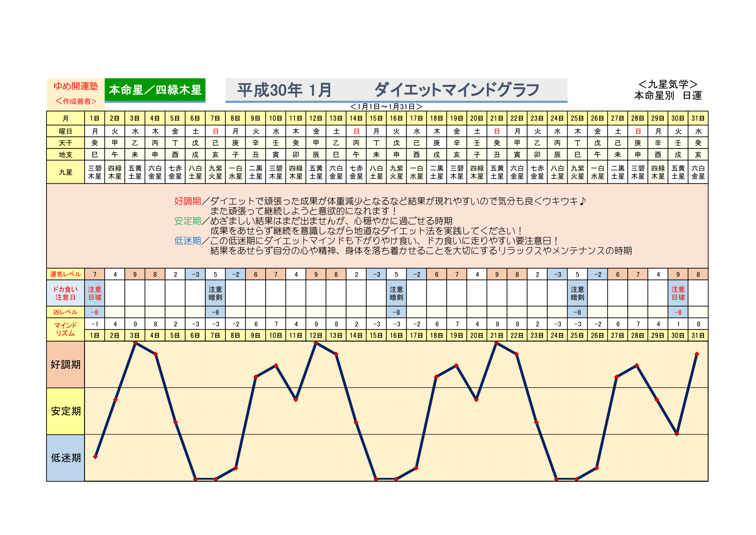Select the 7日 注意 暗剣 warning cell

point(215,293)
